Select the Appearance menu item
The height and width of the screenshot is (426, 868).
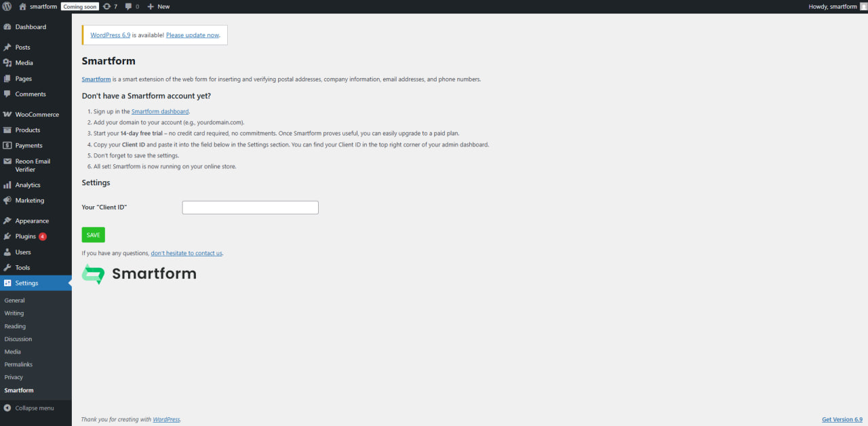(x=32, y=221)
